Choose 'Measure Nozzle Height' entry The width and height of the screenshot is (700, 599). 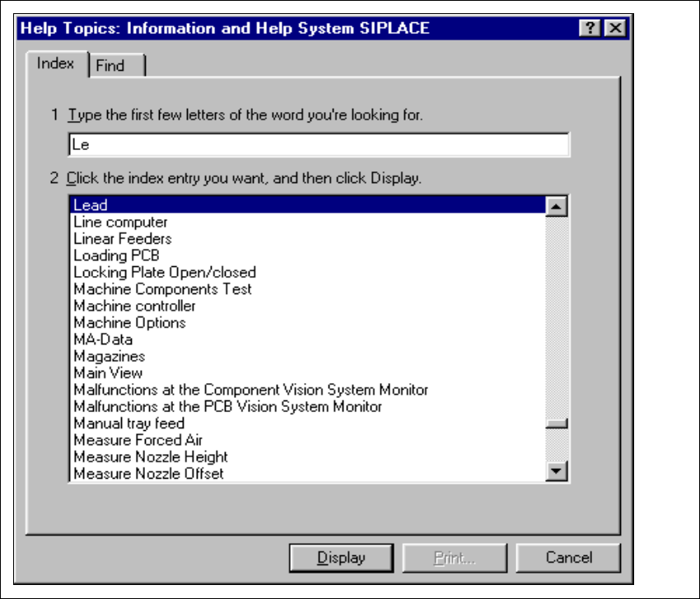pyautogui.click(x=308, y=457)
